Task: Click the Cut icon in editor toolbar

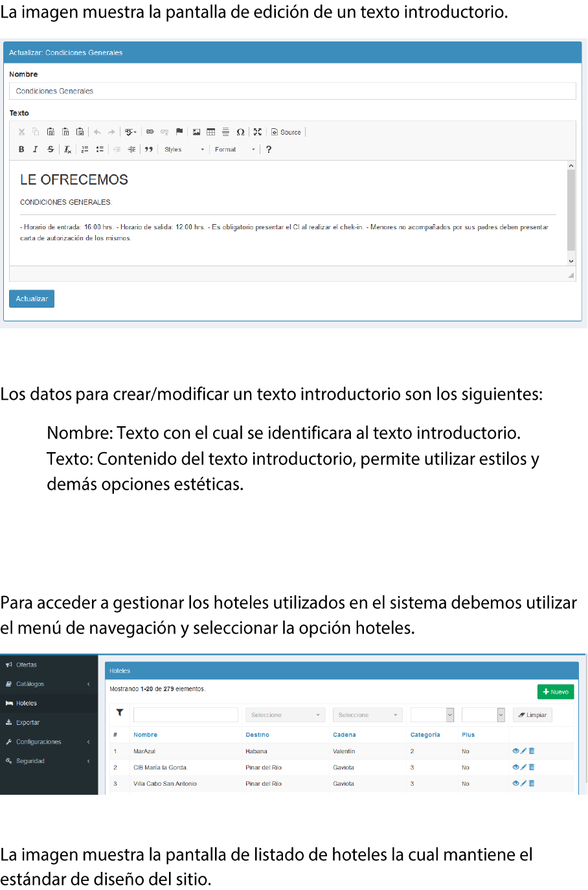Action: click(21, 132)
